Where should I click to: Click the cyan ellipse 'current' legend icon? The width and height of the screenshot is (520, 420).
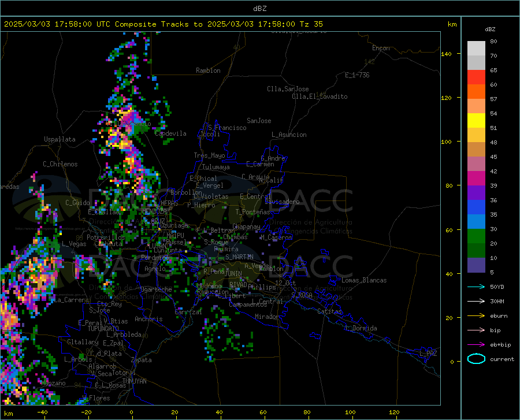click(x=476, y=359)
